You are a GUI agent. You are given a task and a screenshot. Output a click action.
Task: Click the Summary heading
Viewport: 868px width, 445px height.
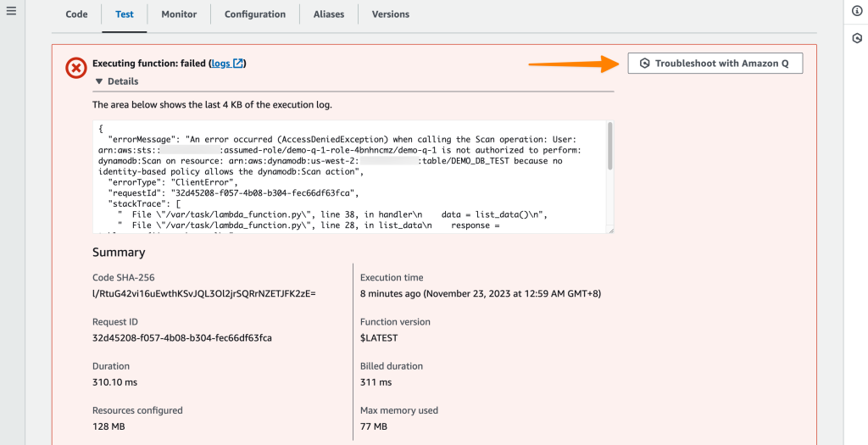point(119,253)
